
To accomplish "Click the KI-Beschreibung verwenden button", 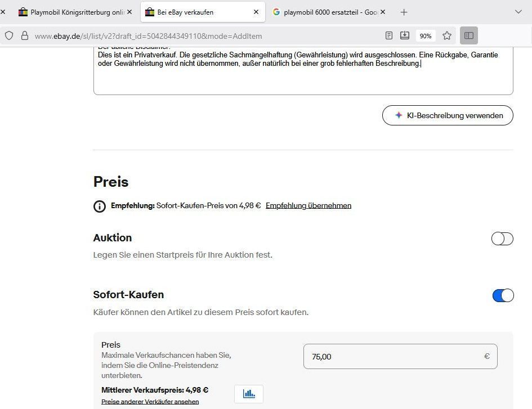I will (448, 115).
